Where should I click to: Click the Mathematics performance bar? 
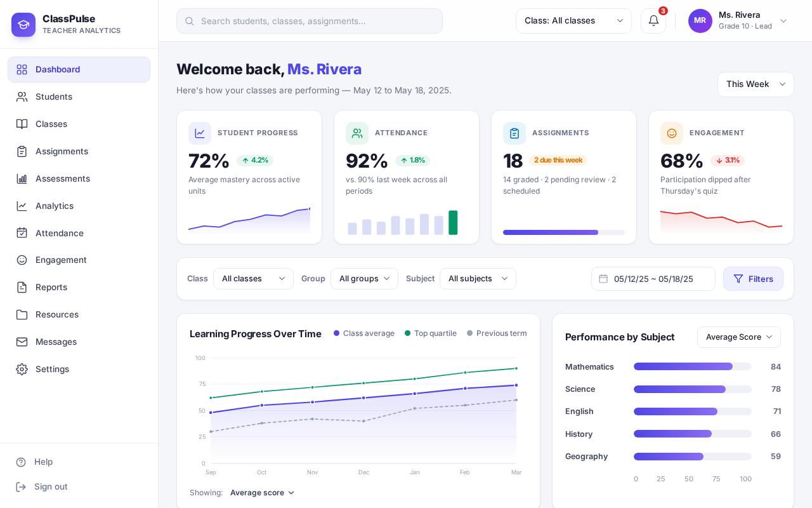pyautogui.click(x=693, y=366)
